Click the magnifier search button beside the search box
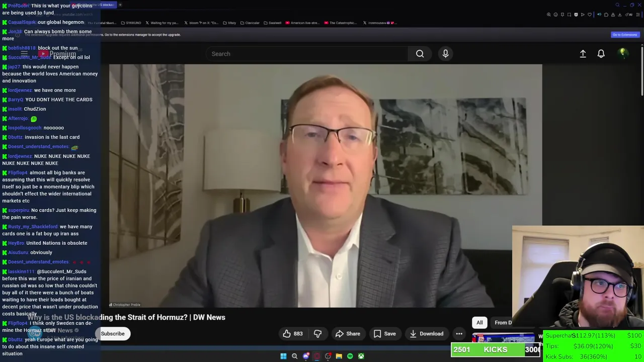Viewport: 644px width, 362px height. (420, 54)
